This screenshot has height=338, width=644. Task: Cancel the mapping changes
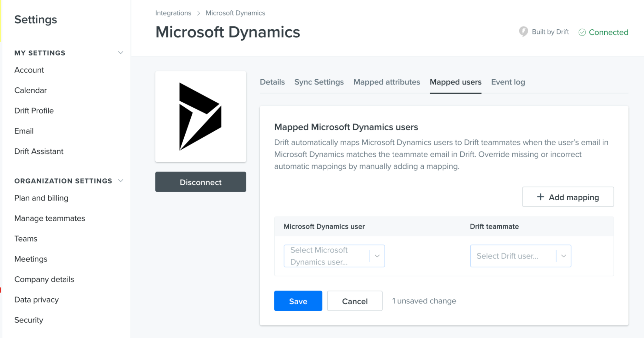355,301
